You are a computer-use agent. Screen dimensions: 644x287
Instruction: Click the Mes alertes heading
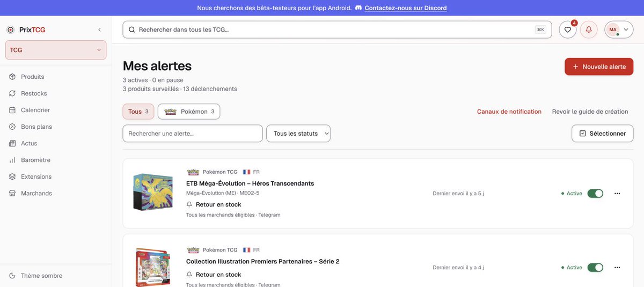pos(157,66)
